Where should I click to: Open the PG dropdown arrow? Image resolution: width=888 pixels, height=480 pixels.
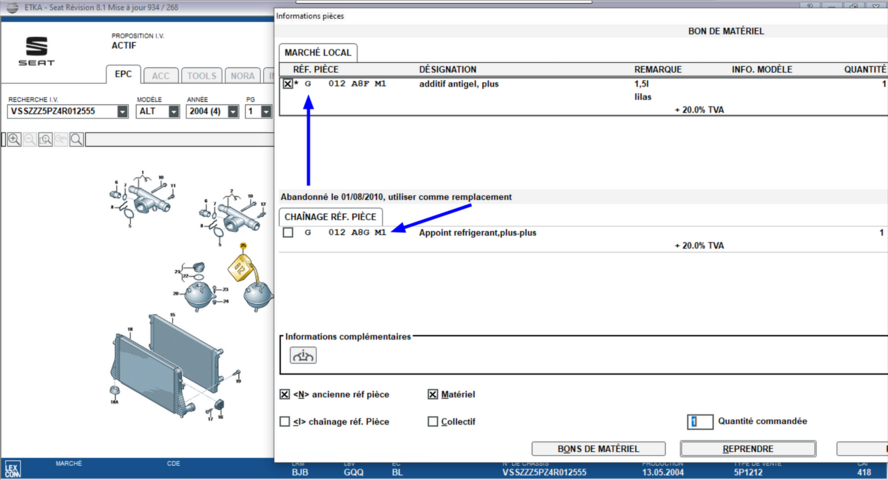pos(266,112)
